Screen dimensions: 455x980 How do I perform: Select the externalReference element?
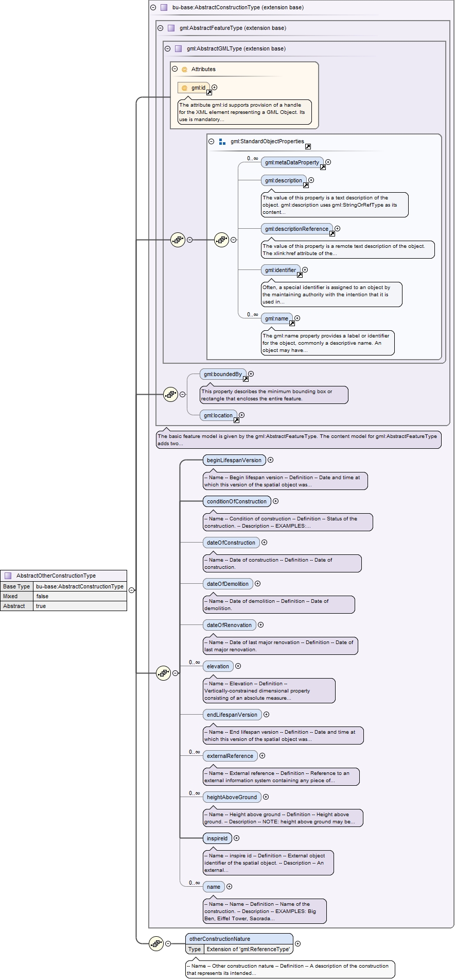230,756
